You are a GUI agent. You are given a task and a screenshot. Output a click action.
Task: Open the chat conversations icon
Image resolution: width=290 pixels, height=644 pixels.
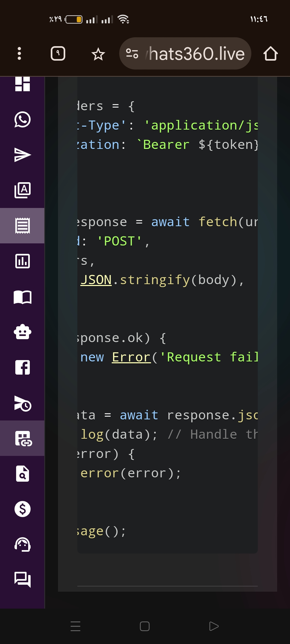tap(23, 580)
